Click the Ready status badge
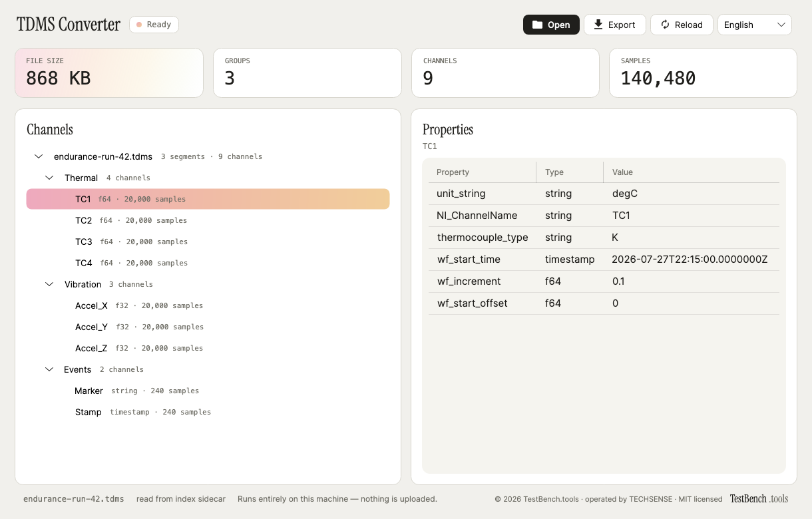 pyautogui.click(x=154, y=25)
